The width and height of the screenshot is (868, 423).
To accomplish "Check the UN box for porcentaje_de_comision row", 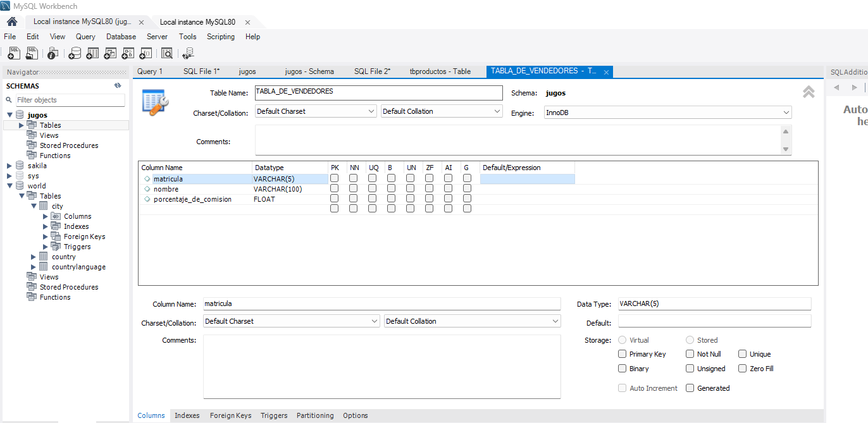I will click(410, 199).
